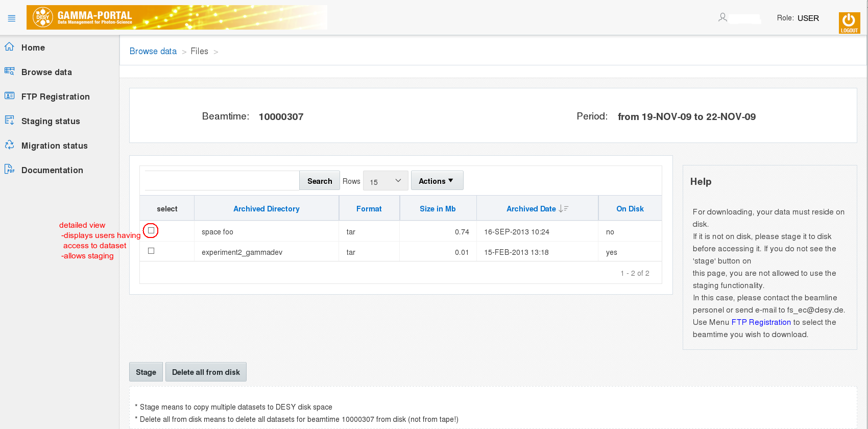Click the Migration status sync icon
The width and height of the screenshot is (868, 429).
(x=9, y=145)
